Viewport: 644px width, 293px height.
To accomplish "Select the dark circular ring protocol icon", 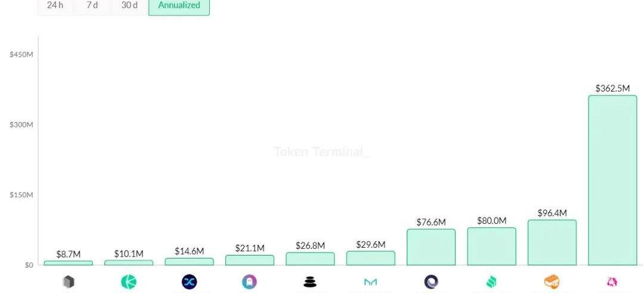I will pos(431,282).
